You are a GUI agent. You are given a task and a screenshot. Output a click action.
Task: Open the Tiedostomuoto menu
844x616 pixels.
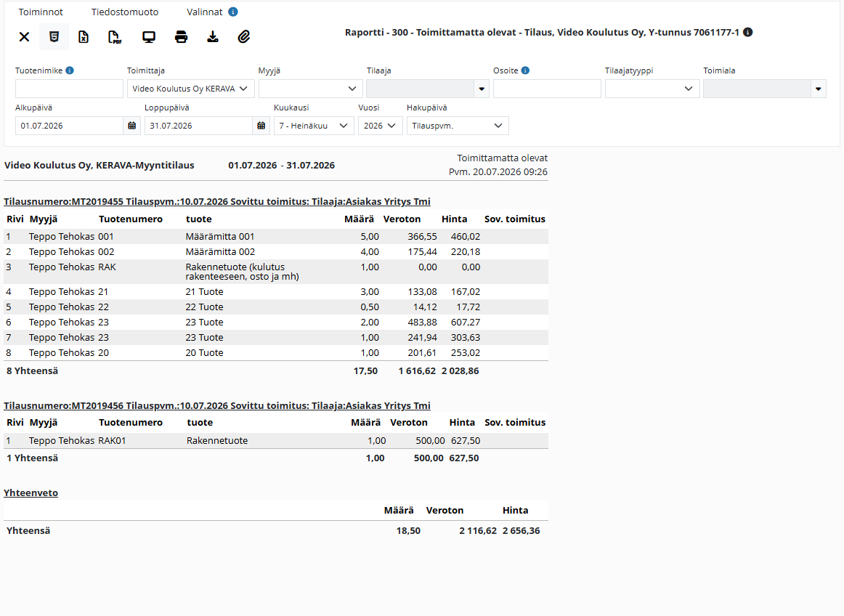point(125,12)
